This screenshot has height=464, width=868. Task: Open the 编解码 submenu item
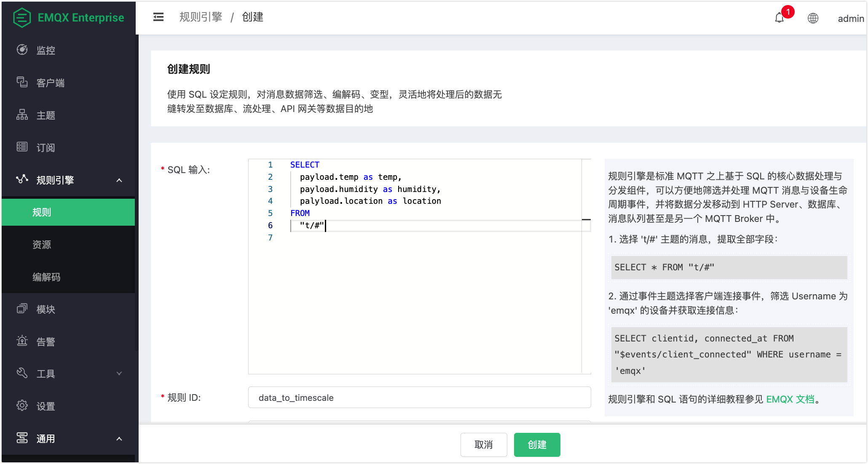pyautogui.click(x=46, y=277)
